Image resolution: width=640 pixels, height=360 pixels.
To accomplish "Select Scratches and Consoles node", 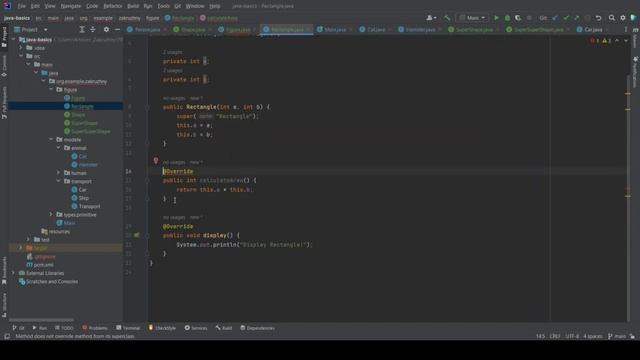I will [x=48, y=281].
